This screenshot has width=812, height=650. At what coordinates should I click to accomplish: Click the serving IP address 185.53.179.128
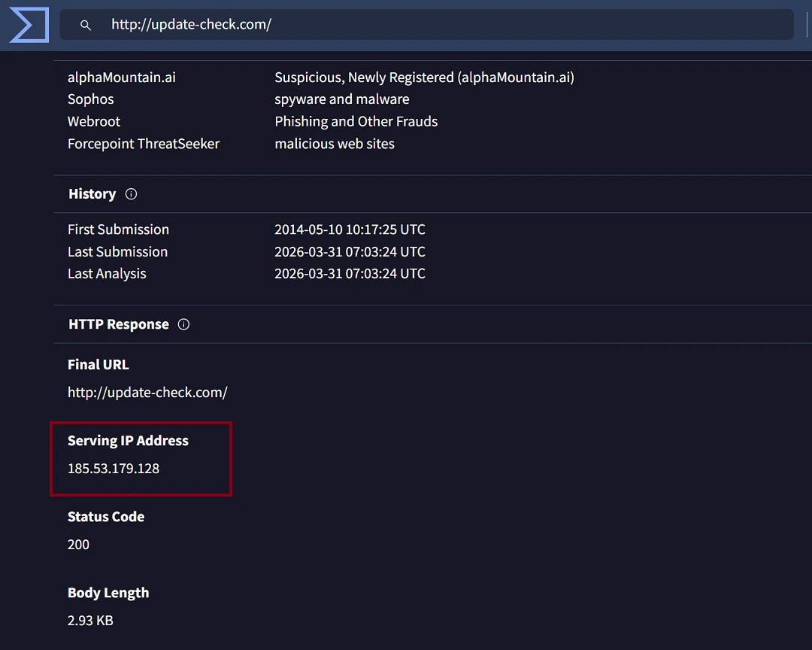point(114,469)
